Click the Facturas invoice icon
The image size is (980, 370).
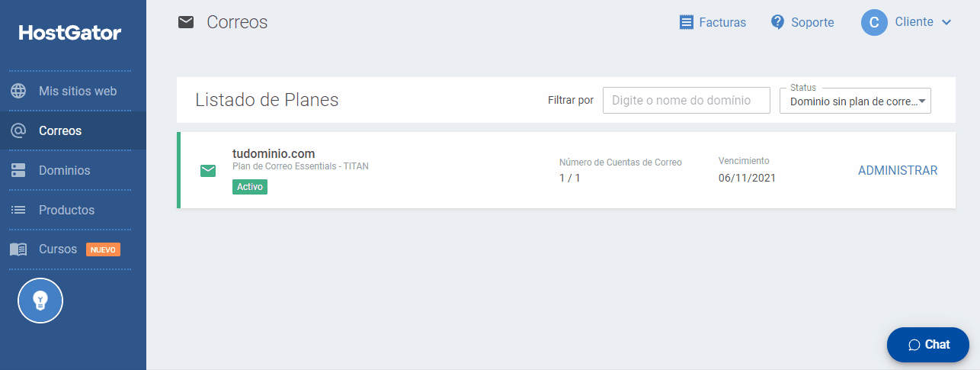pos(687,22)
